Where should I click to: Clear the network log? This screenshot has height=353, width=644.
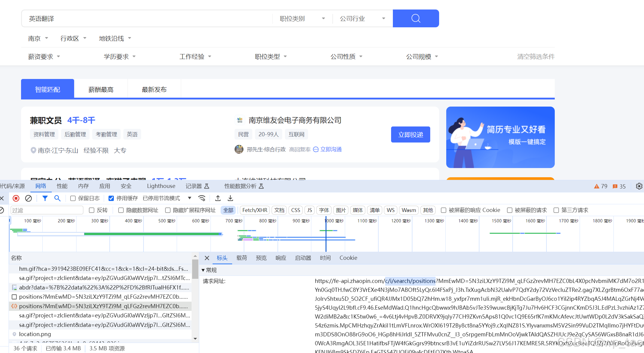(x=28, y=198)
